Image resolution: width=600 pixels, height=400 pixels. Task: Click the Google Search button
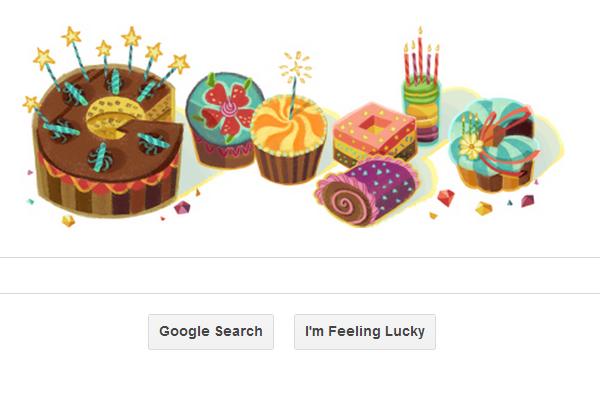(211, 331)
